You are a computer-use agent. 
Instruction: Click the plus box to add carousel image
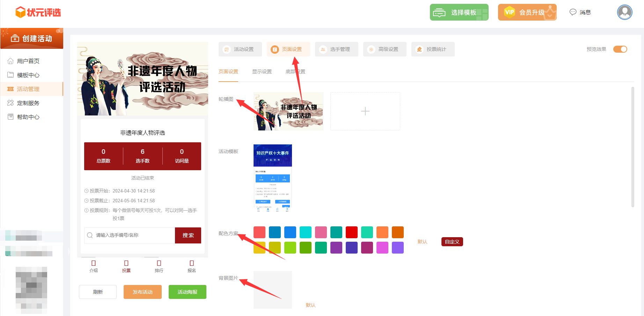coord(365,111)
